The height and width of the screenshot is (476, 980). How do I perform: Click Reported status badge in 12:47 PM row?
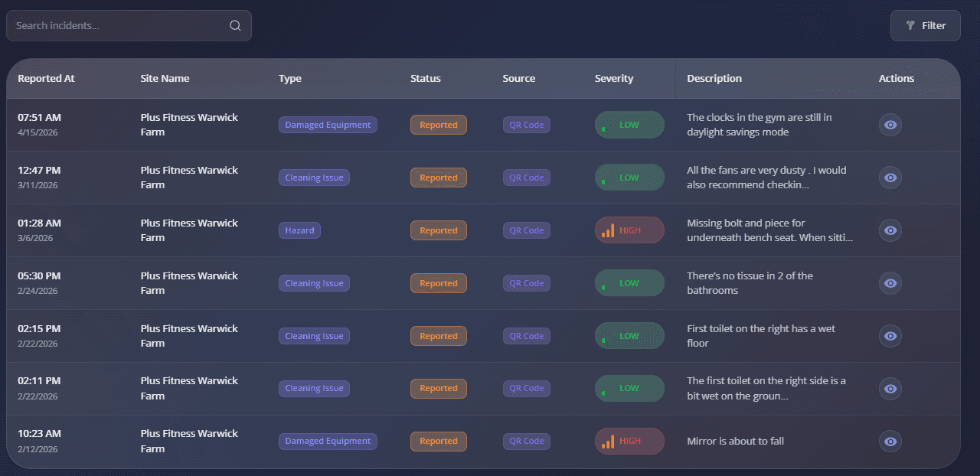[439, 178]
